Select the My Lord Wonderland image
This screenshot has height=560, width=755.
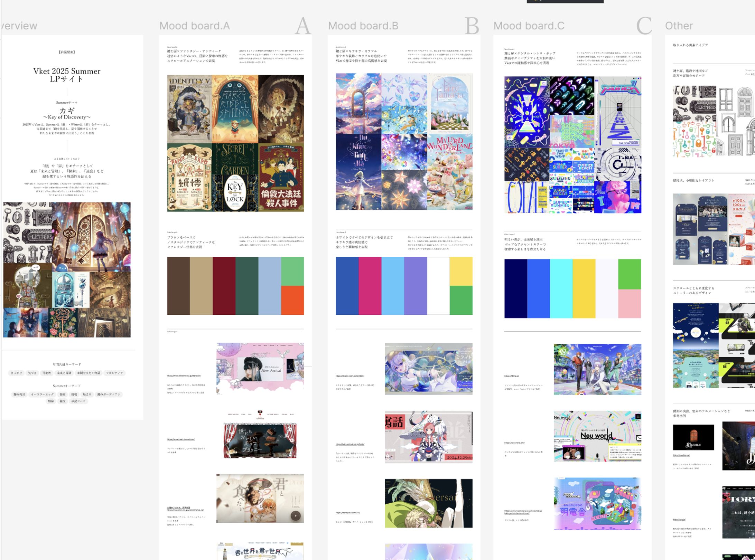pos(450,172)
